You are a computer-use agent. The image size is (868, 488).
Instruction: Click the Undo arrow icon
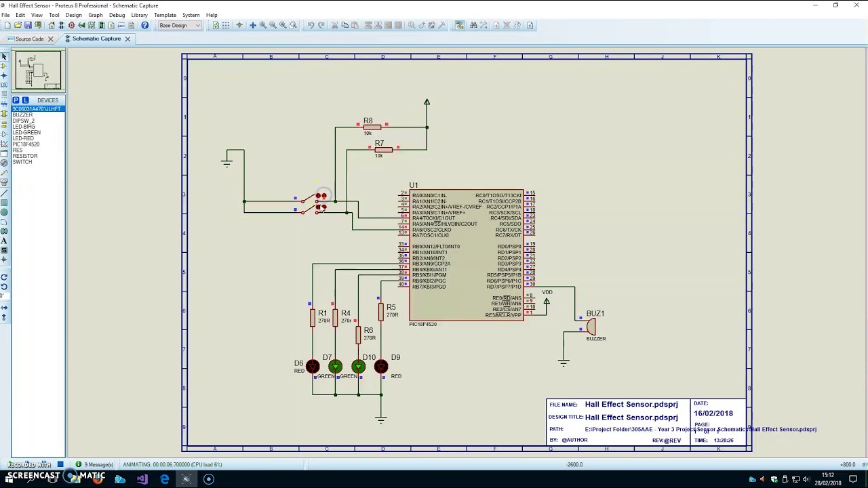coord(311,25)
